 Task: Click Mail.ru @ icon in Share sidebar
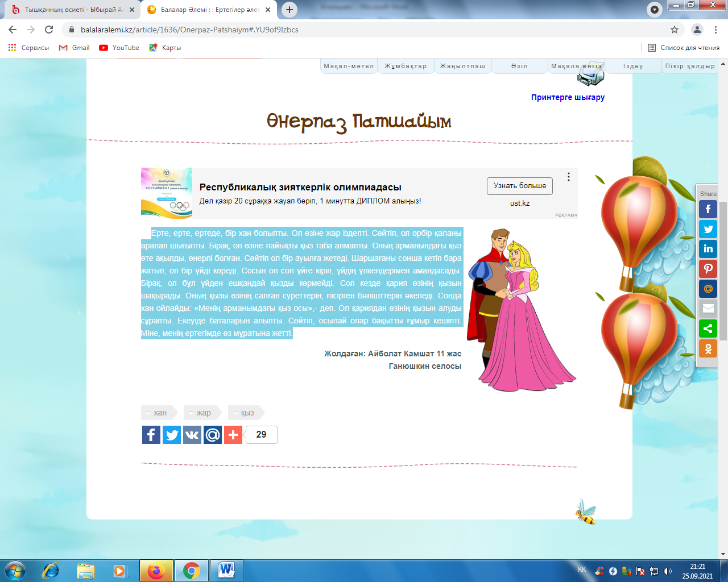(708, 289)
